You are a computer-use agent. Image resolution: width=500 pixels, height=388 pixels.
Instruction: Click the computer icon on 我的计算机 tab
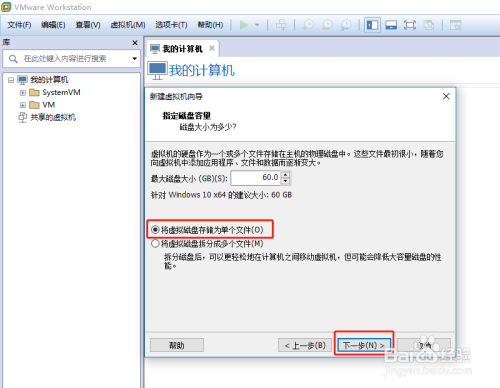point(155,49)
